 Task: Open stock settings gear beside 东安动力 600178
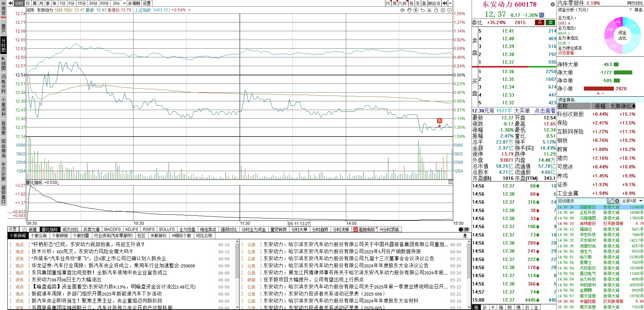click(552, 4)
